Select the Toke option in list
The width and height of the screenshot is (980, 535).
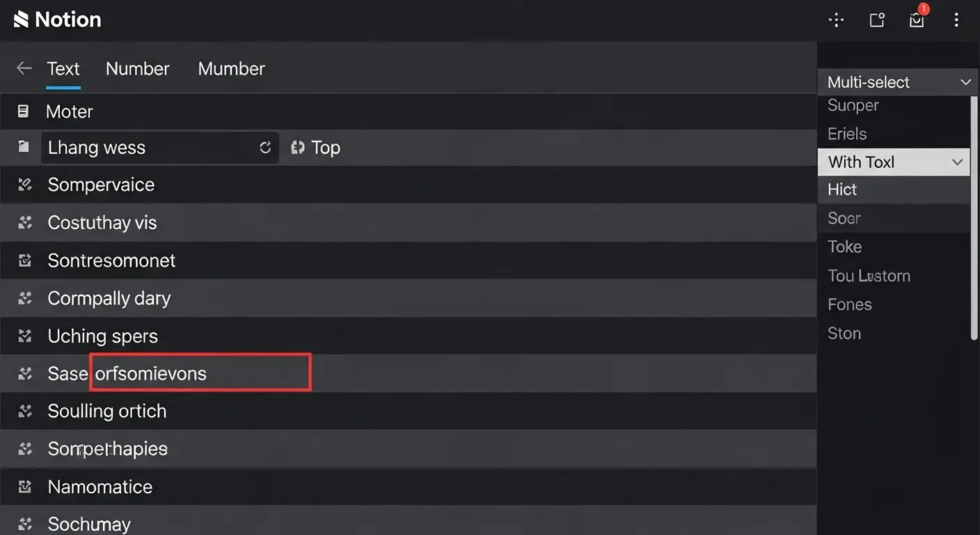click(x=844, y=247)
